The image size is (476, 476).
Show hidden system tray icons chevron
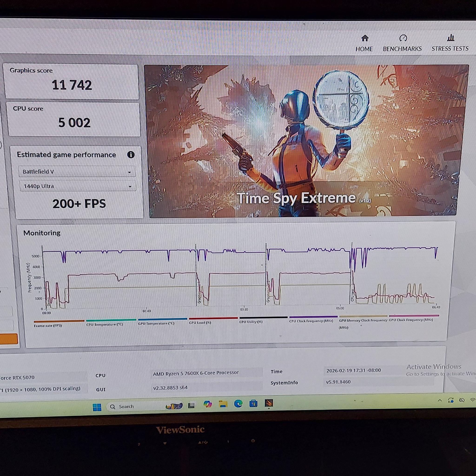coord(440,401)
